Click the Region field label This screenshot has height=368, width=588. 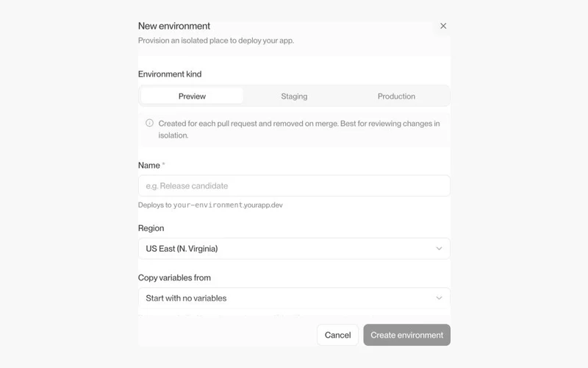point(151,228)
